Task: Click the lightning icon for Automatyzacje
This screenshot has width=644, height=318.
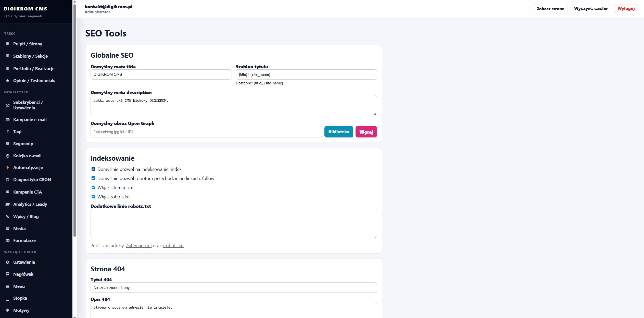Action: pos(8,168)
